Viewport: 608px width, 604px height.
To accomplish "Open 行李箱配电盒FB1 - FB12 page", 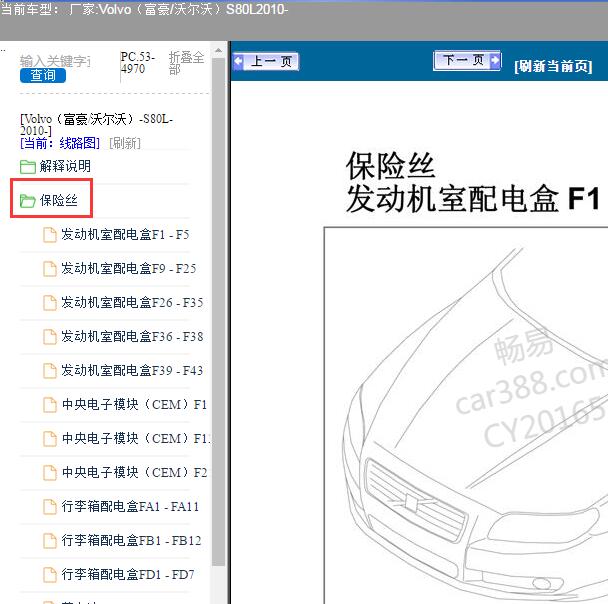I will point(131,540).
